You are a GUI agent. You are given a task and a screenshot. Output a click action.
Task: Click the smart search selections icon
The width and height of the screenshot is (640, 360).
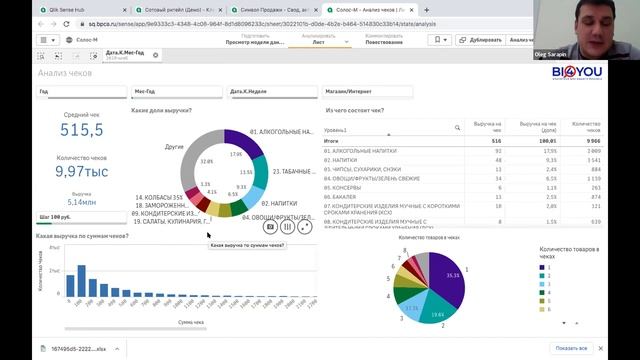pos(41,56)
